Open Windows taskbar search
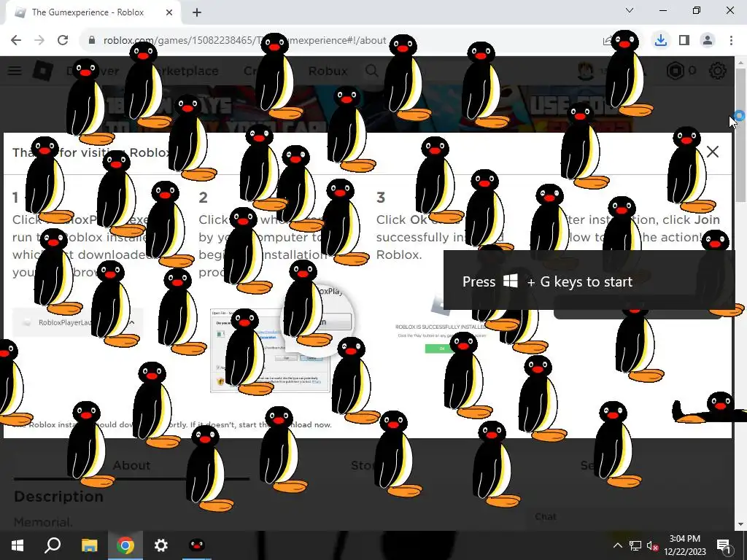747x560 pixels. (x=53, y=545)
